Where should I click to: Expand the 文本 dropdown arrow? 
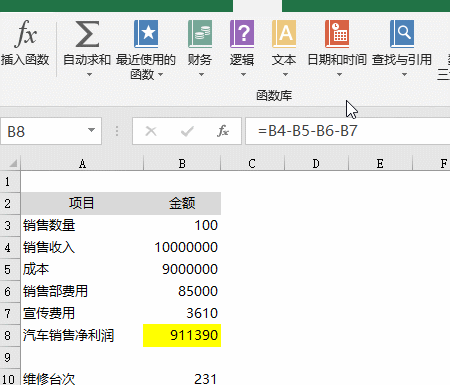pos(285,74)
